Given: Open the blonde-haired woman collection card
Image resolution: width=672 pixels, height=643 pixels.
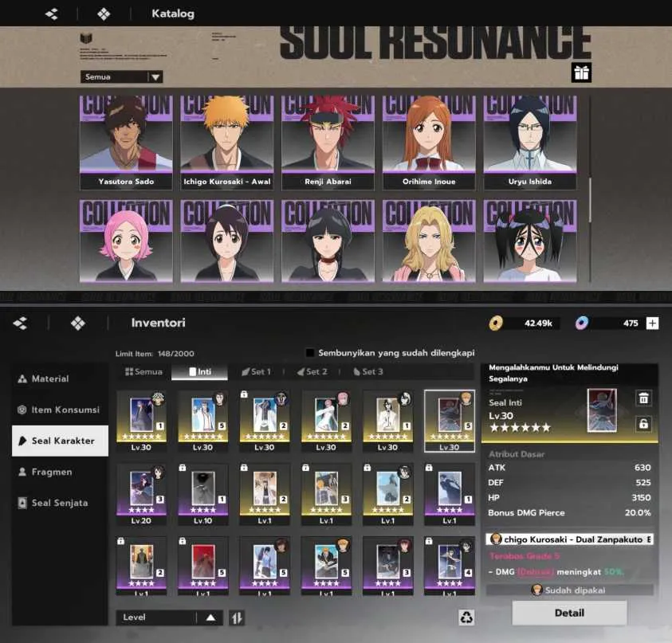Looking at the screenshot, I should pyautogui.click(x=429, y=241).
